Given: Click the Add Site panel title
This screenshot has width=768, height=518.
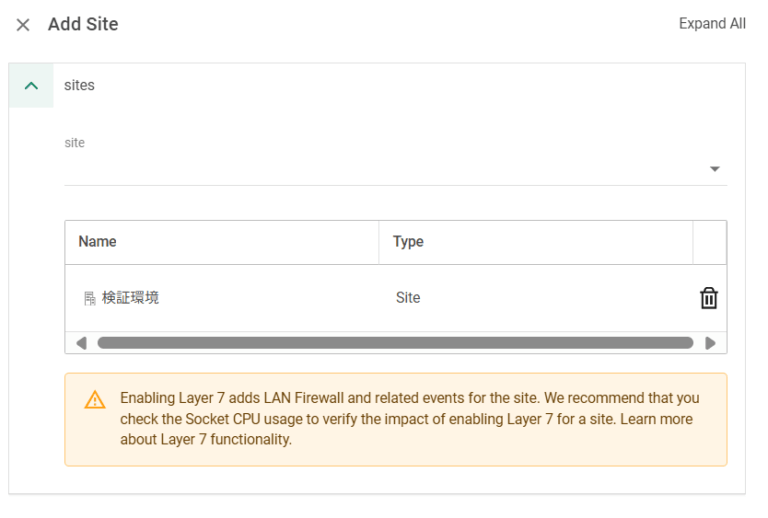Looking at the screenshot, I should (x=83, y=25).
